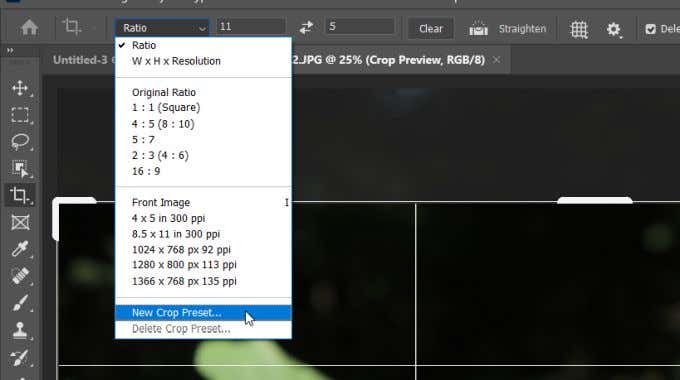The image size is (680, 380).
Task: Select the Crop tool in toolbar
Action: point(20,195)
